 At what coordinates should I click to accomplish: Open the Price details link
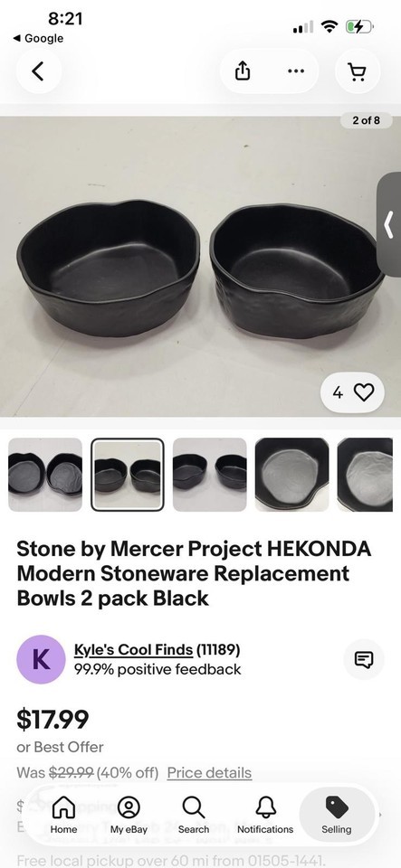click(209, 772)
